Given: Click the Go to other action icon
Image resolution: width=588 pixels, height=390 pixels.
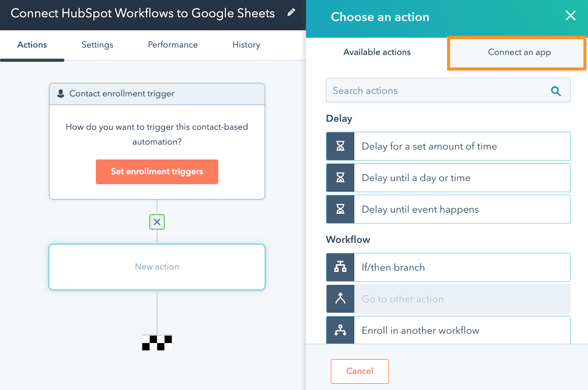Looking at the screenshot, I should (x=340, y=299).
